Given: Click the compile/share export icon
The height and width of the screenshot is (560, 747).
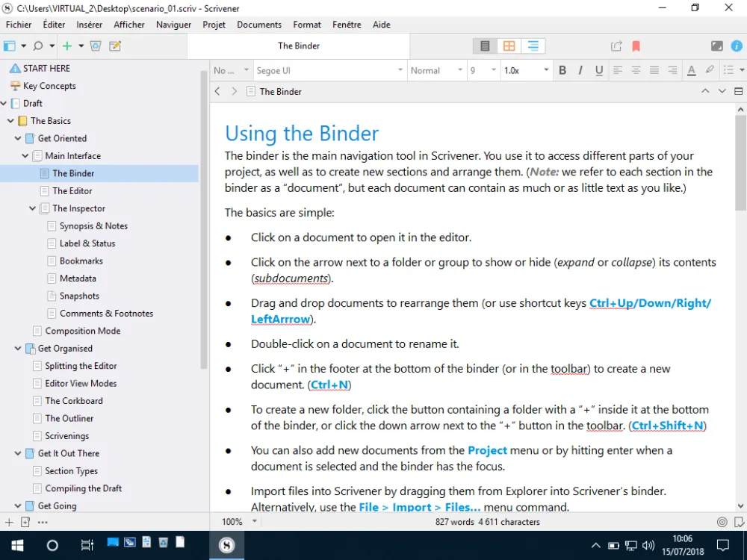Looking at the screenshot, I should tap(616, 46).
